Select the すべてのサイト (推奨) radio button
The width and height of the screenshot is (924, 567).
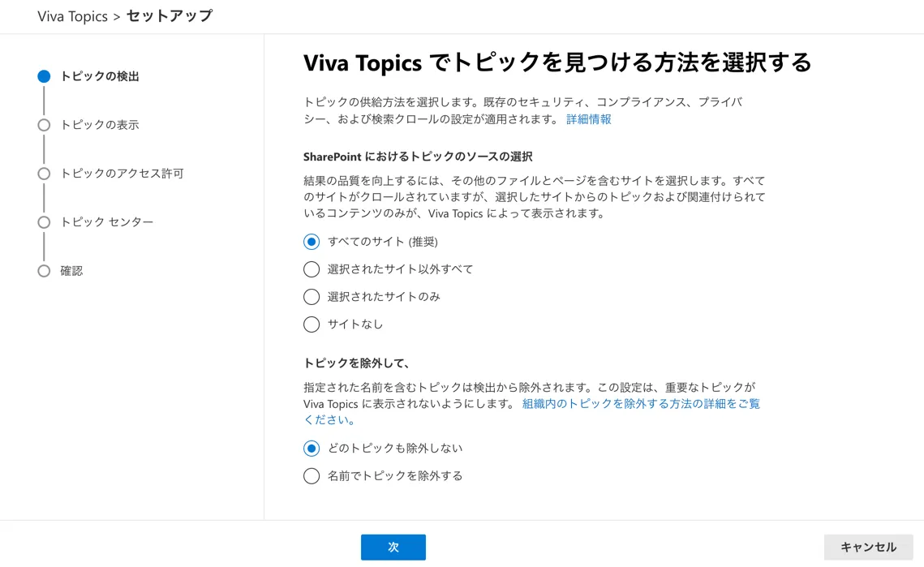pyautogui.click(x=312, y=242)
